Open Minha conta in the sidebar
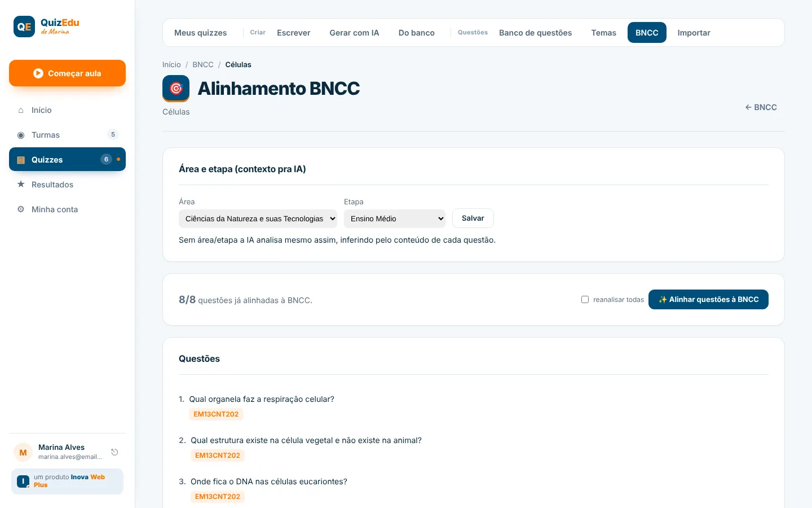 (x=67, y=209)
